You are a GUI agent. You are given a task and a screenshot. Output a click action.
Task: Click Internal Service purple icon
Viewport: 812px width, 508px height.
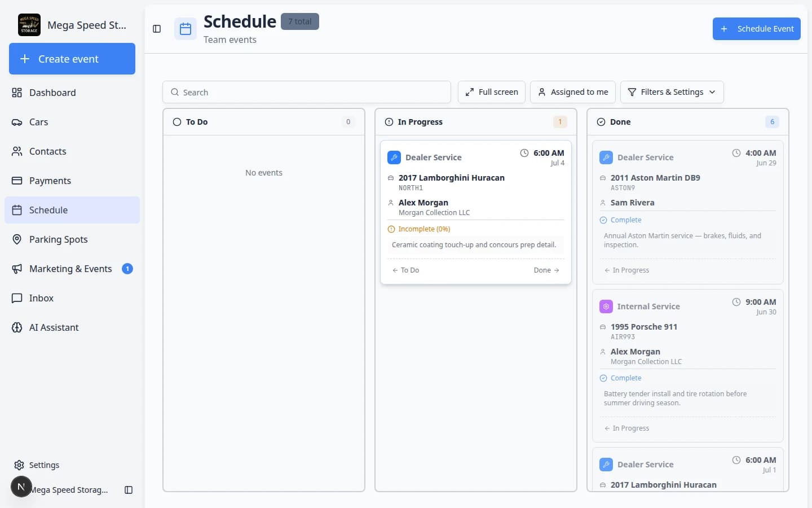click(x=606, y=306)
